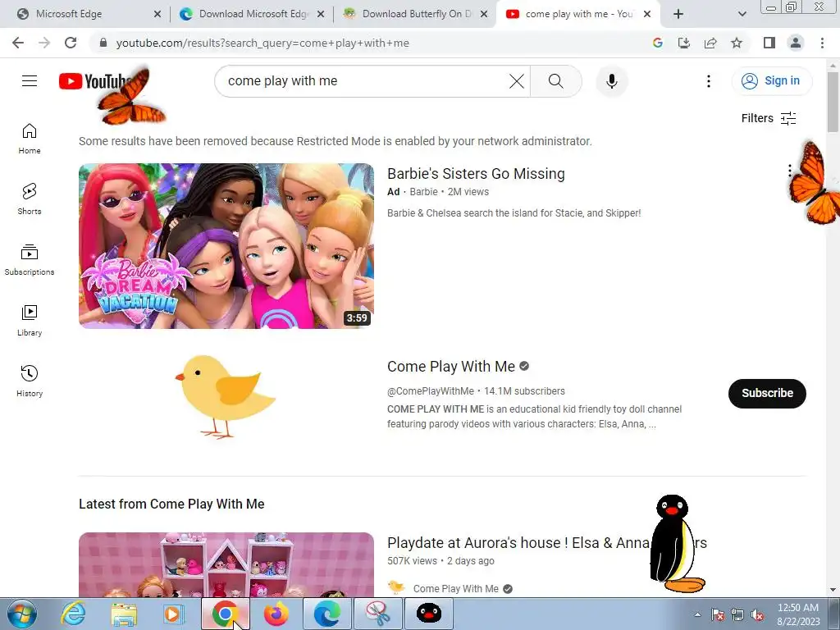Click the Pingu app taskbar icon

coord(428,614)
